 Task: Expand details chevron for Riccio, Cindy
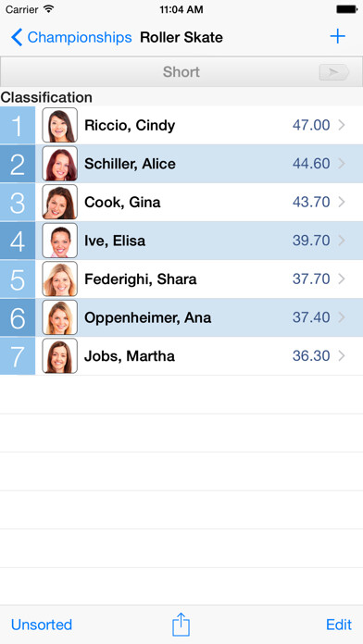pos(342,125)
